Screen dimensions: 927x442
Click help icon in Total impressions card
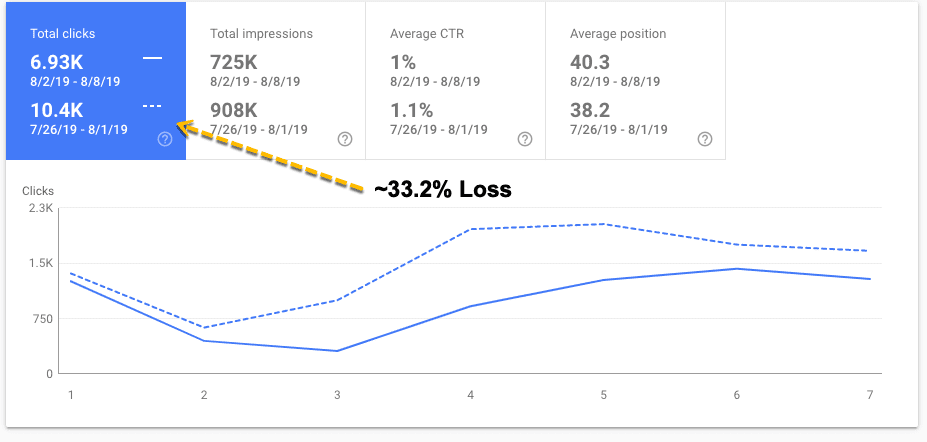[x=345, y=139]
